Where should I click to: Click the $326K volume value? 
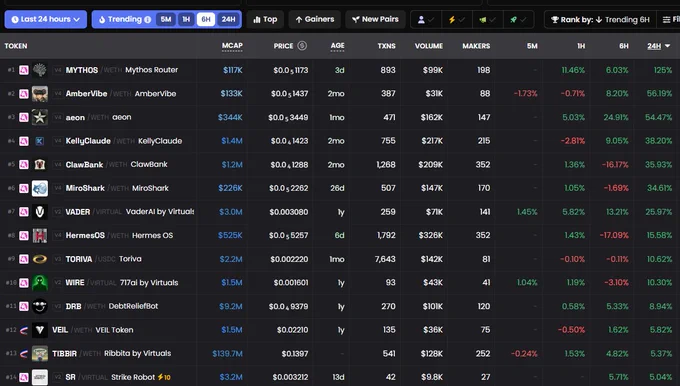[431, 236]
